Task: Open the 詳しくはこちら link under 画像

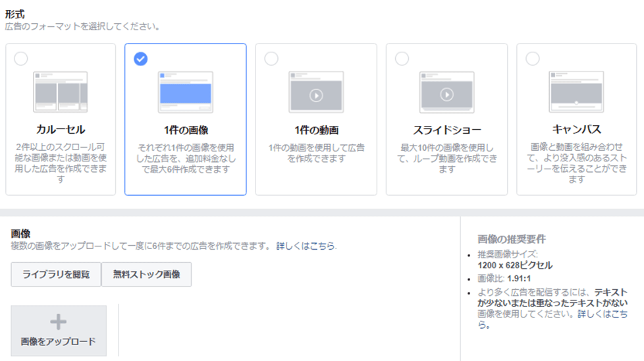Action: (306, 246)
